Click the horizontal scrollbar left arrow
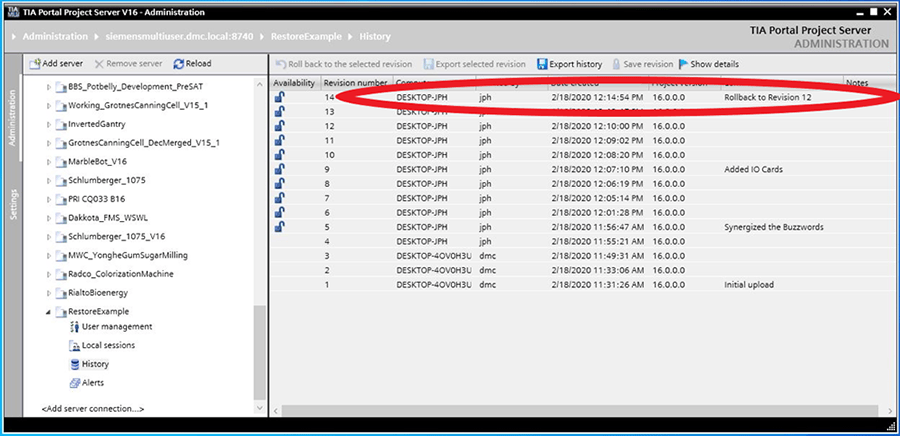The height and width of the screenshot is (436, 900). 276,410
